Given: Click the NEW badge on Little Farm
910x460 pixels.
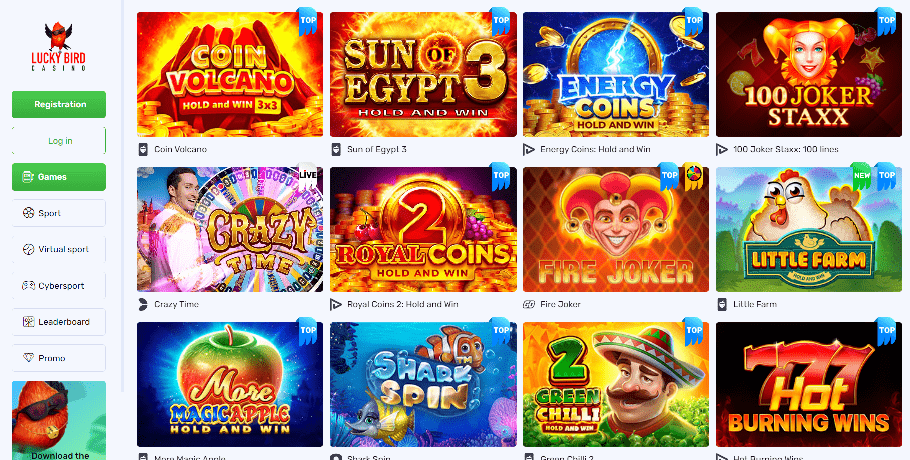Looking at the screenshot, I should click(862, 176).
